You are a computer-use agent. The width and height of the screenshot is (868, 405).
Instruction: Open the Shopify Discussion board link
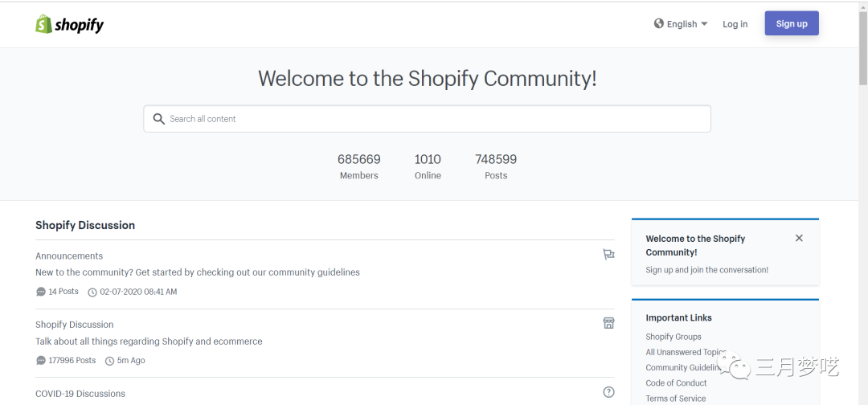pos(74,325)
